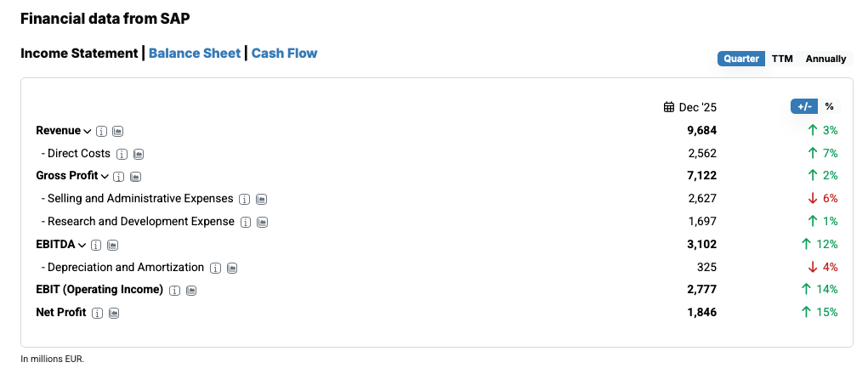Select the +/- change display button
Screen dimensions: 868x368
pos(804,106)
